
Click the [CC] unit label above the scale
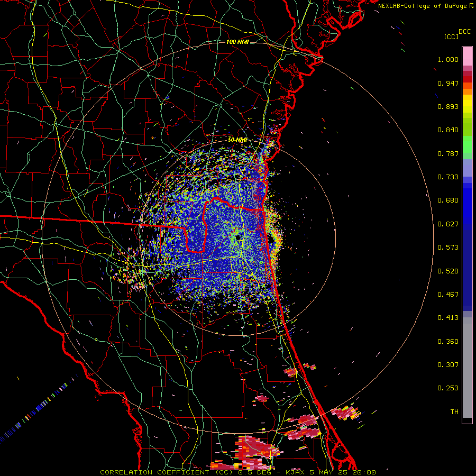tap(451, 36)
